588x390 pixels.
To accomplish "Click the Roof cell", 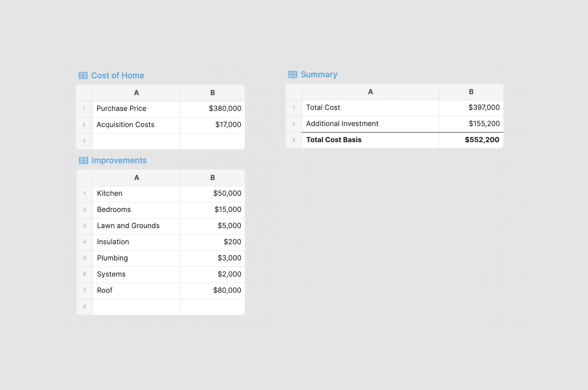I will [136, 291].
